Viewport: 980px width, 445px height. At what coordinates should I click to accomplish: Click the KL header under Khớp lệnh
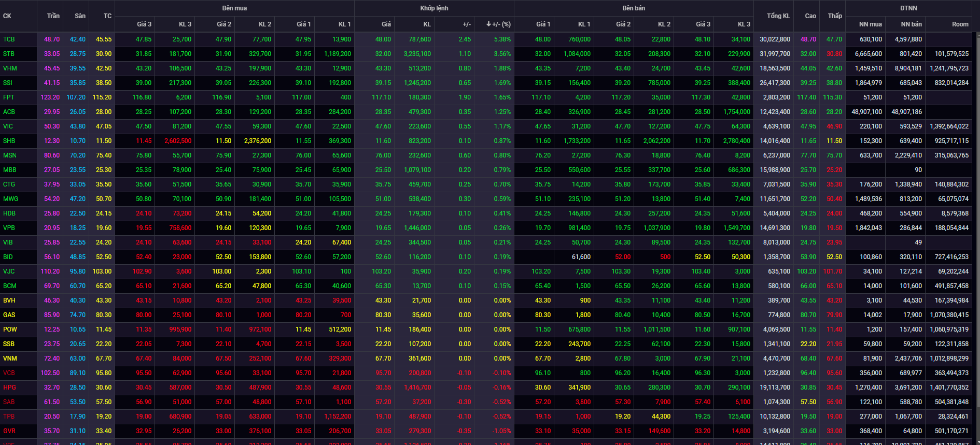click(427, 24)
